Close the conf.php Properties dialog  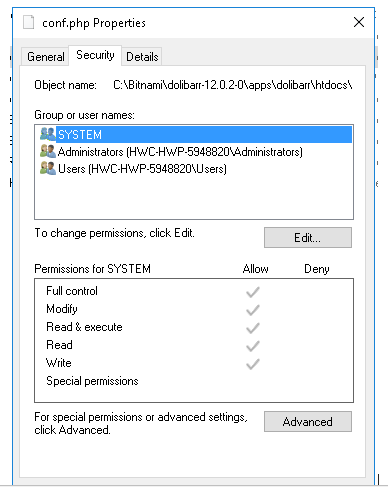pos(359,22)
